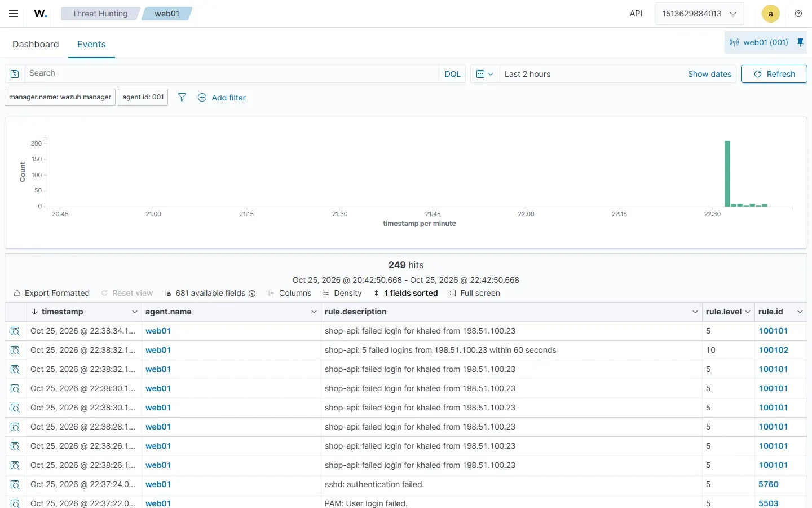Screen dimensions: 812x508
Task: Click the agent.id: 001 filter pill
Action: (143, 97)
